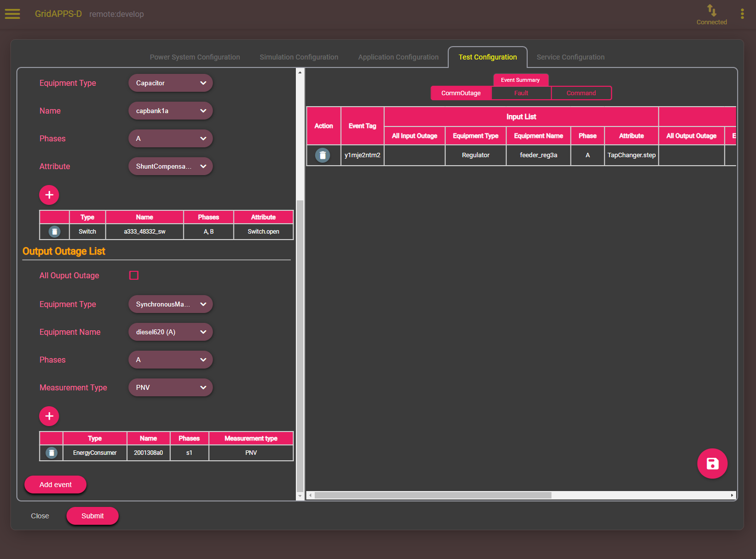This screenshot has height=559, width=756.
Task: Click the Event Tag column header
Action: pyautogui.click(x=362, y=126)
